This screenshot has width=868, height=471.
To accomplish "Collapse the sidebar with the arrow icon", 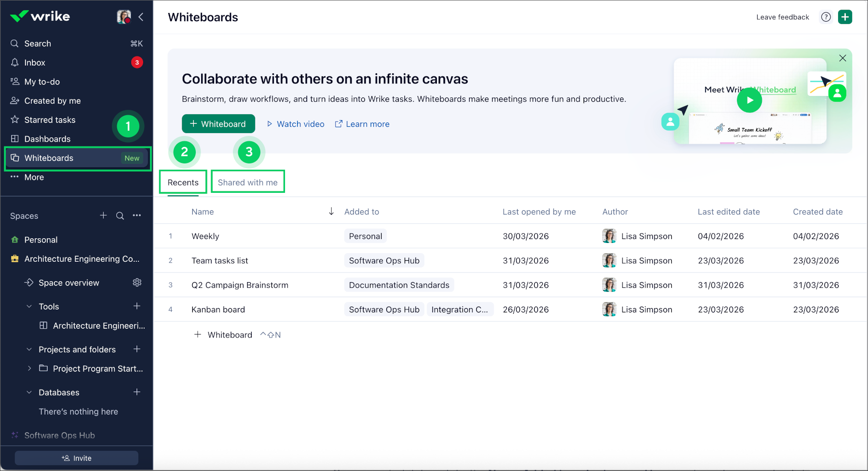I will [141, 17].
